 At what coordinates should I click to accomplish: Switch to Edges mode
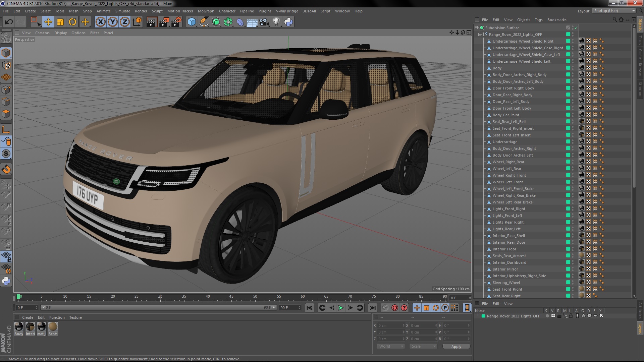tap(6, 102)
